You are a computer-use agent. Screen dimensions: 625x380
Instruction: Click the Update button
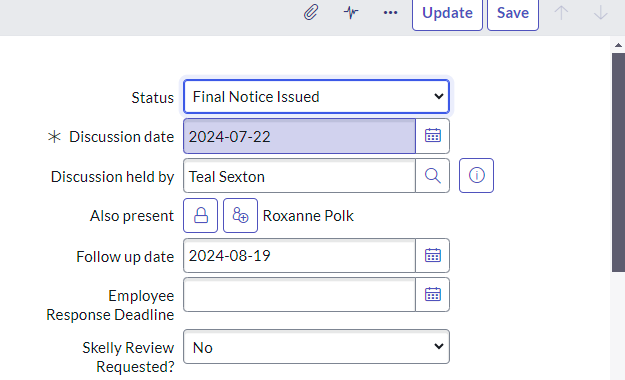tap(447, 14)
